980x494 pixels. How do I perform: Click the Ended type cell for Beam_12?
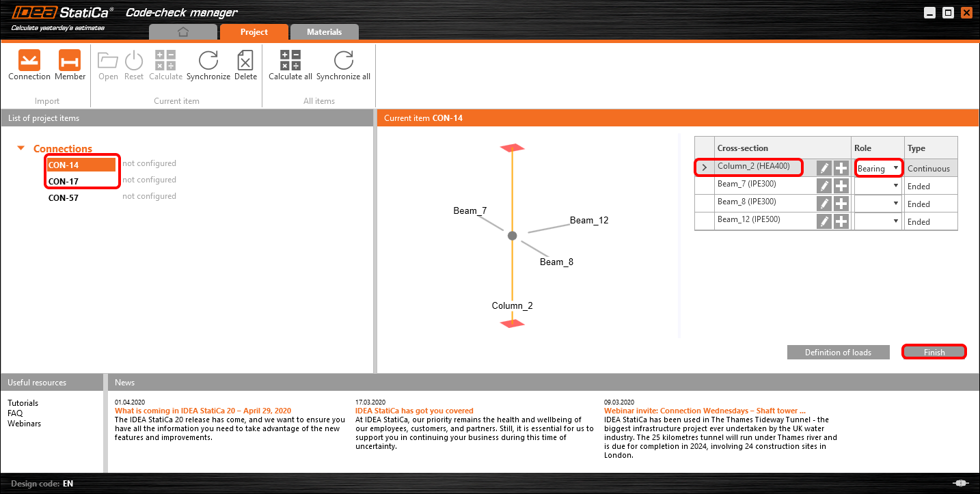(x=931, y=221)
